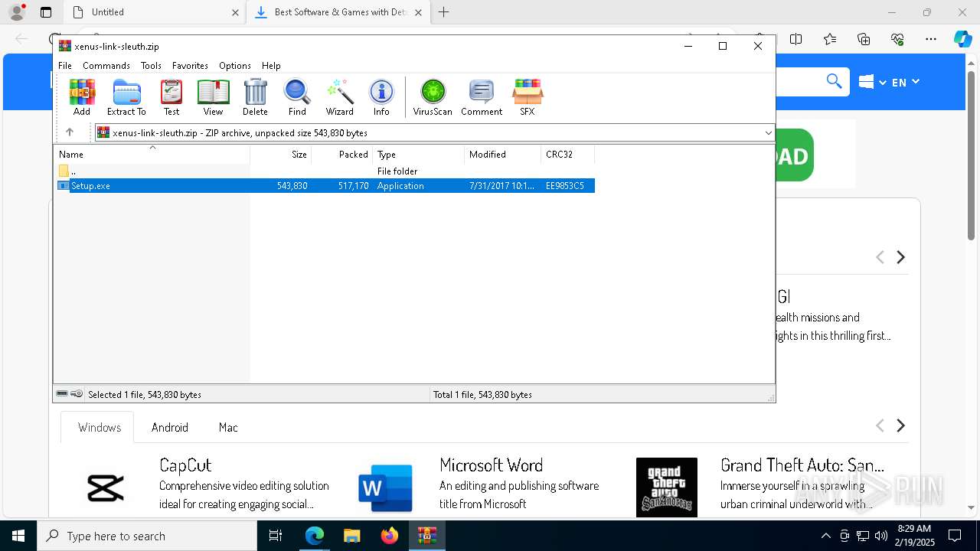Viewport: 980px width, 551px height.
Task: Open the EN language dropdown on webpage
Action: [906, 82]
